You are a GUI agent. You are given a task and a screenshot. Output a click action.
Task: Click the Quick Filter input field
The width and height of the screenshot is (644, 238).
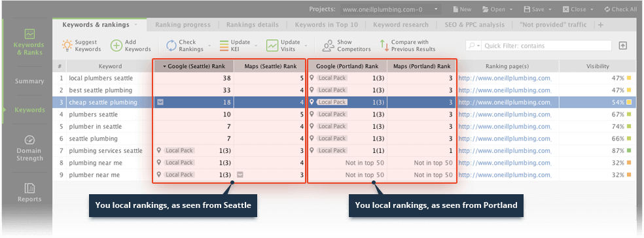[x=546, y=46]
